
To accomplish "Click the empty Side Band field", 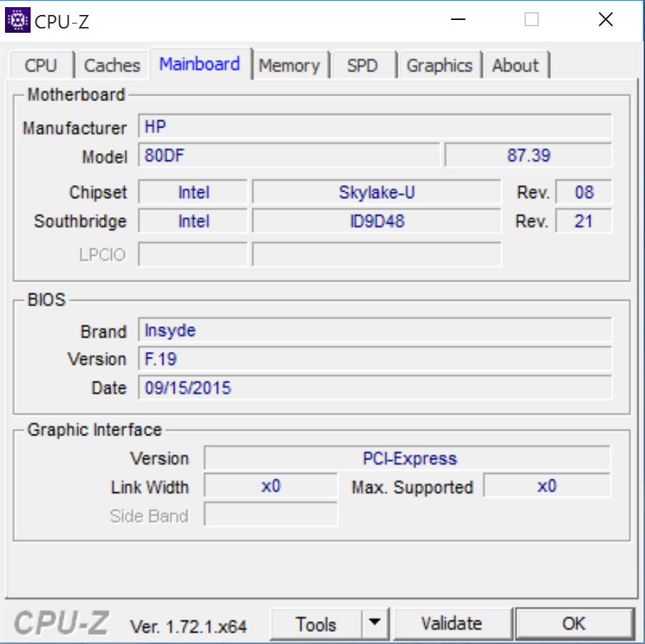I will 271,514.
